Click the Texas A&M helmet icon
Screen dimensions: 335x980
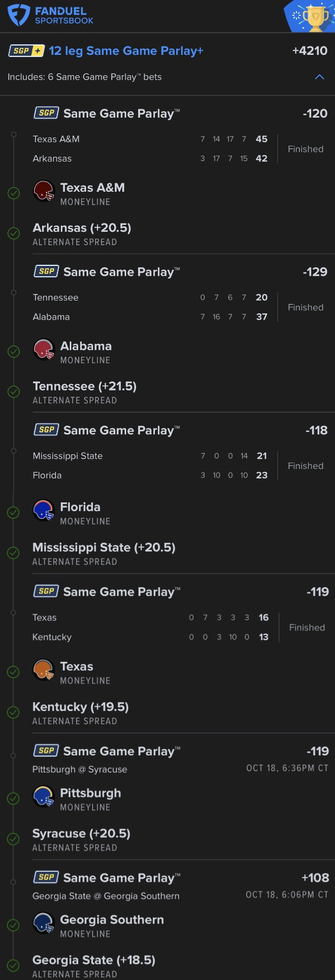pos(44,191)
